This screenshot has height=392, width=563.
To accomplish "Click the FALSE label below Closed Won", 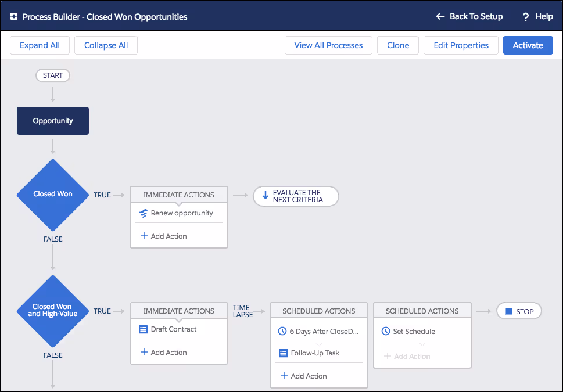I will click(x=53, y=239).
